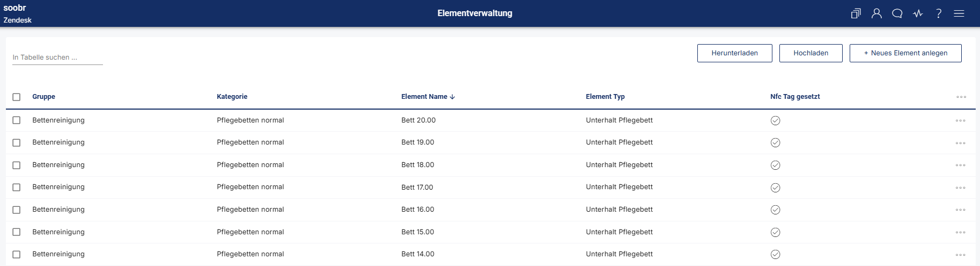Click the NFC tag checkmark for Bett 16.00
The width and height of the screenshot is (980, 266).
click(x=775, y=210)
